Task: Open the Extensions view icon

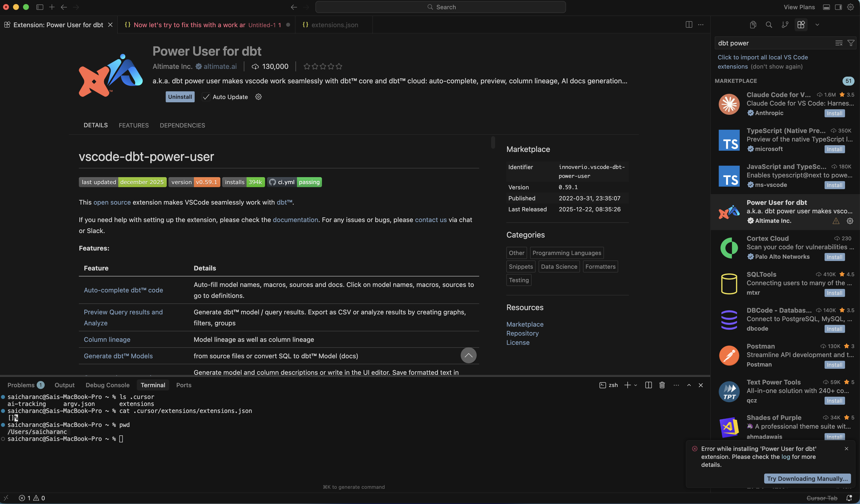Action: click(801, 24)
